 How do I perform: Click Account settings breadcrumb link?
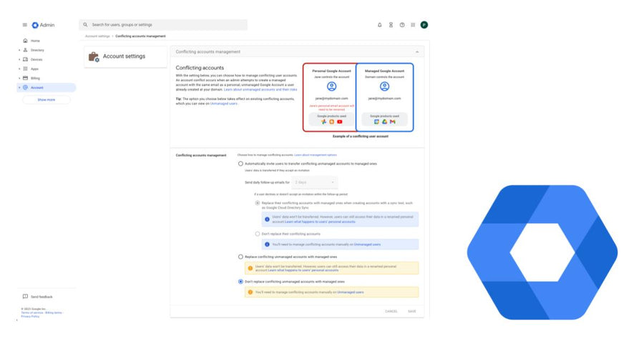pyautogui.click(x=97, y=36)
